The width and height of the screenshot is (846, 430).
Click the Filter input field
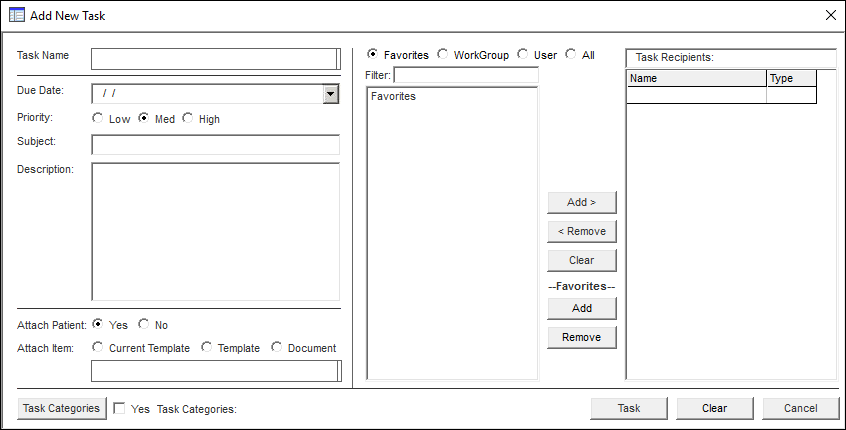coord(466,74)
